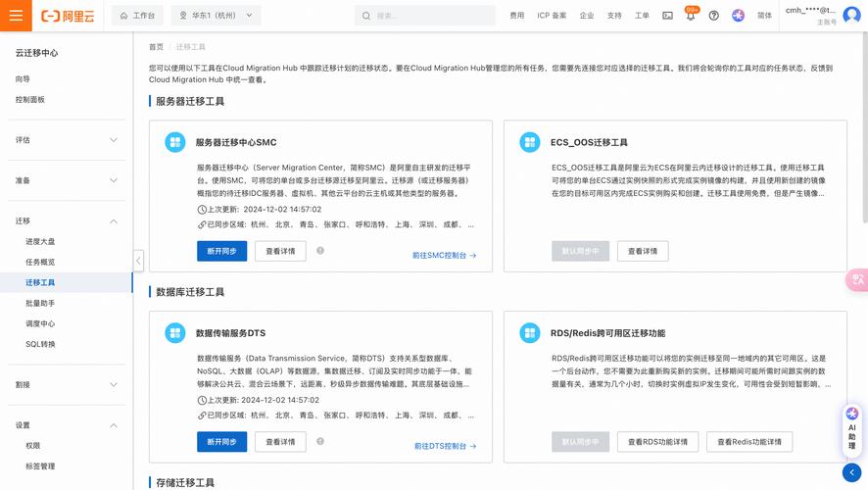Open the floating AI 助理 widget
This screenshot has width=868, height=490.
[852, 431]
